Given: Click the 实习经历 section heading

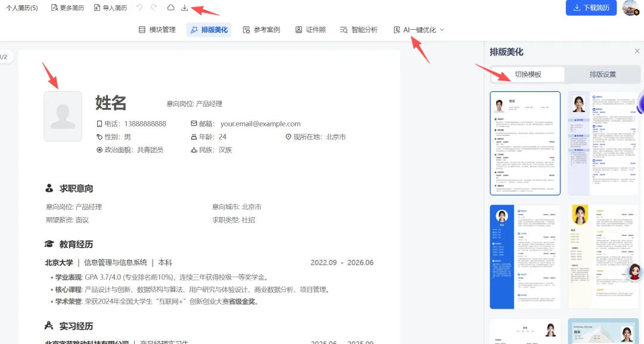Looking at the screenshot, I should click(69, 326).
